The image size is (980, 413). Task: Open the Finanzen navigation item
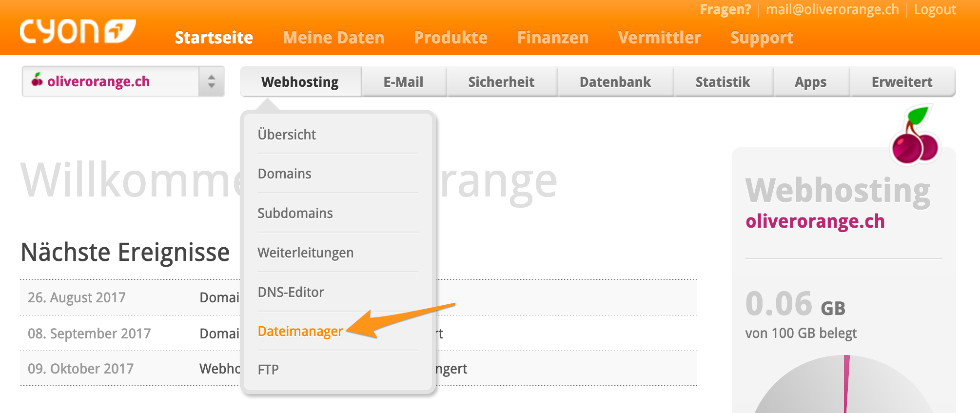[553, 38]
